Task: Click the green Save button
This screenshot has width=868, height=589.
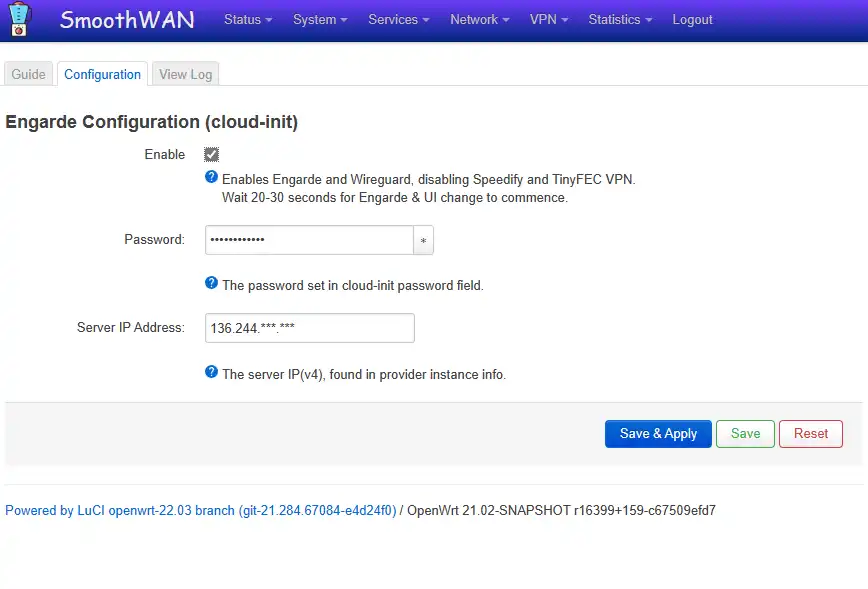Action: pyautogui.click(x=745, y=433)
